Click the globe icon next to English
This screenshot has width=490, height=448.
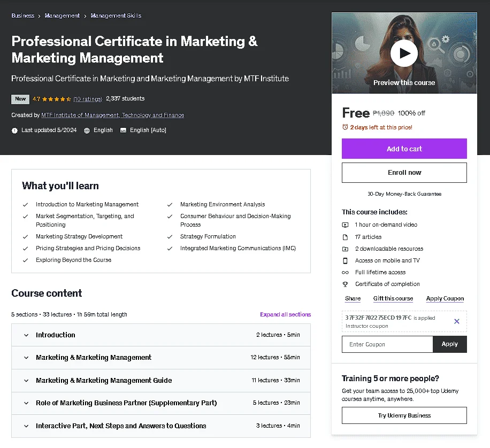(87, 130)
